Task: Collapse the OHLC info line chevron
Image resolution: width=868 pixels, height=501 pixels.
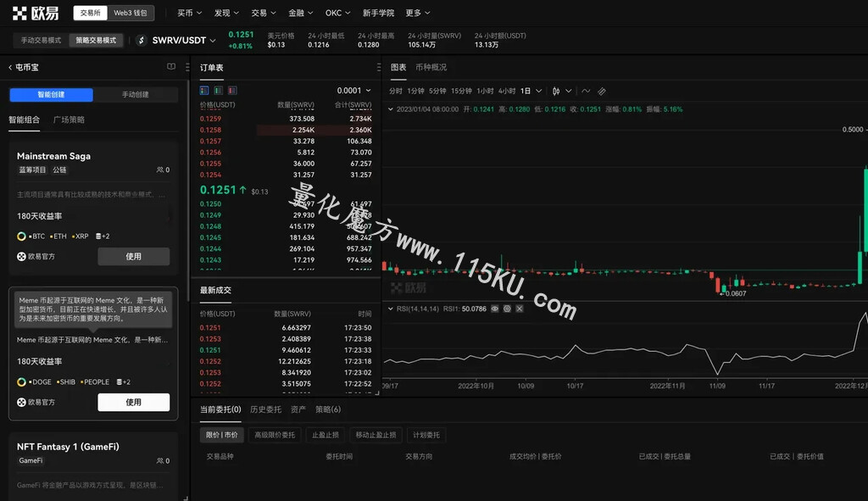Action: [x=391, y=109]
